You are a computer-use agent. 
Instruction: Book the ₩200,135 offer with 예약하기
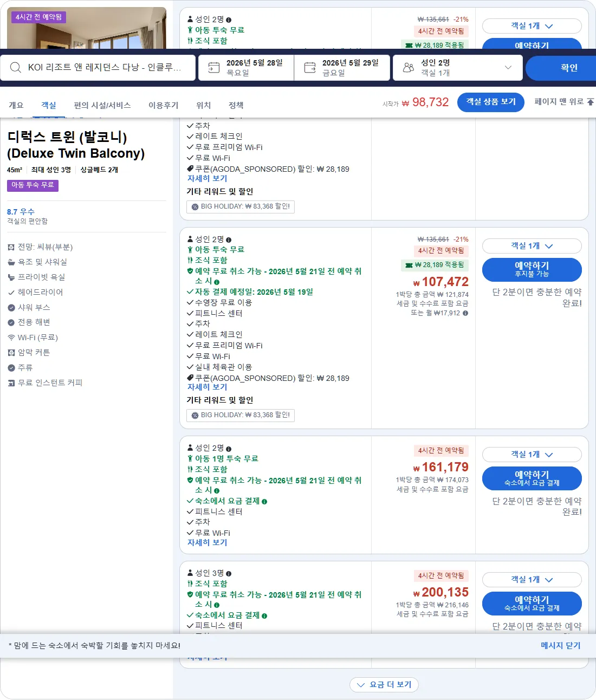(x=532, y=604)
